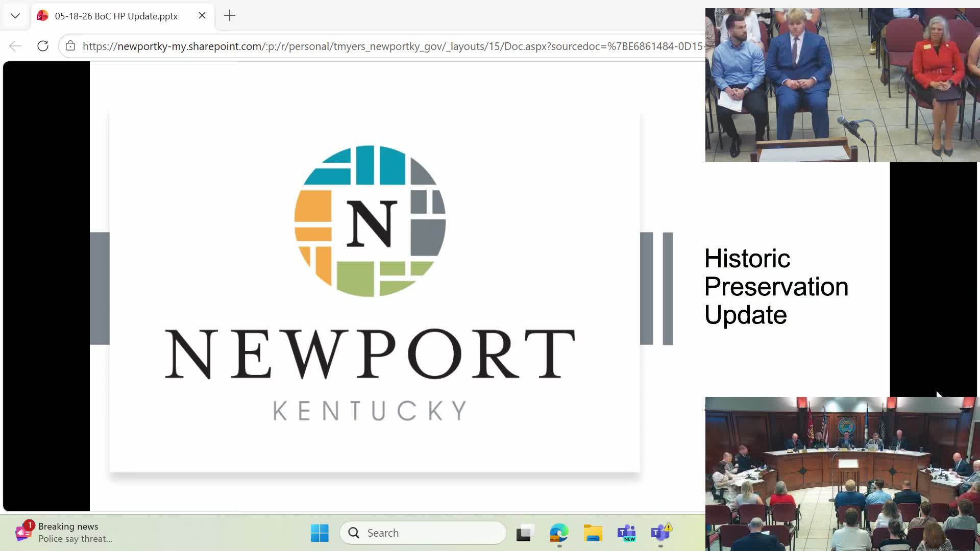The width and height of the screenshot is (980, 551).
Task: View site information lock icon
Action: (70, 46)
